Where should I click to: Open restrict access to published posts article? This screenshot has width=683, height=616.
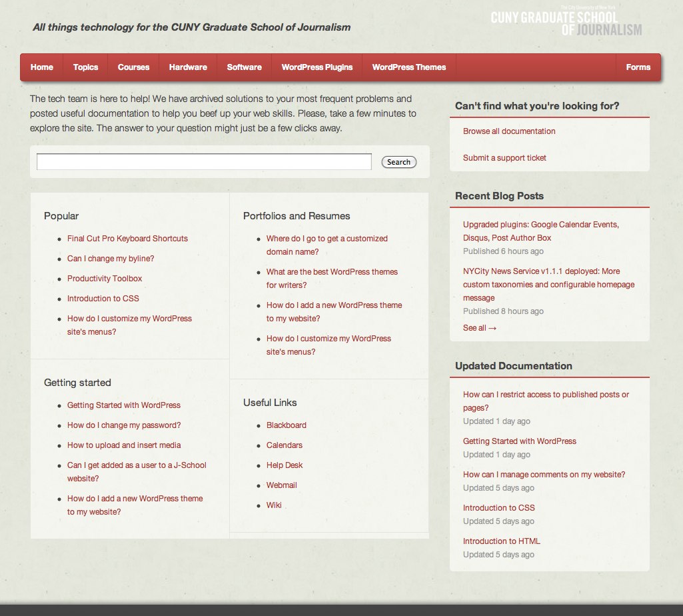click(x=546, y=401)
